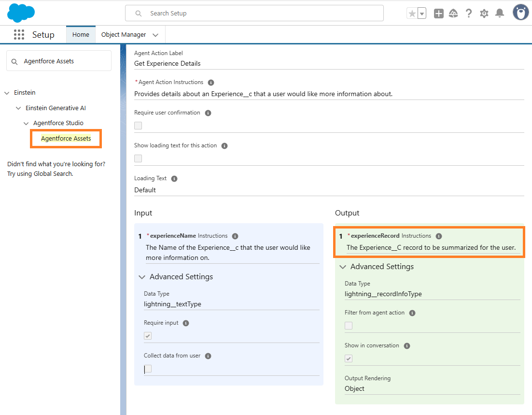Click the favorites star icon
This screenshot has width=532, height=415.
coord(412,14)
